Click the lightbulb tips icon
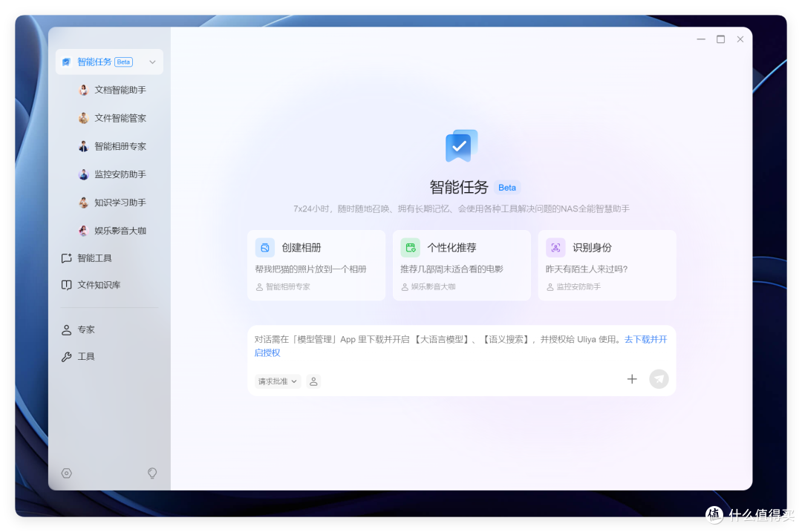The image size is (802, 532). [152, 473]
